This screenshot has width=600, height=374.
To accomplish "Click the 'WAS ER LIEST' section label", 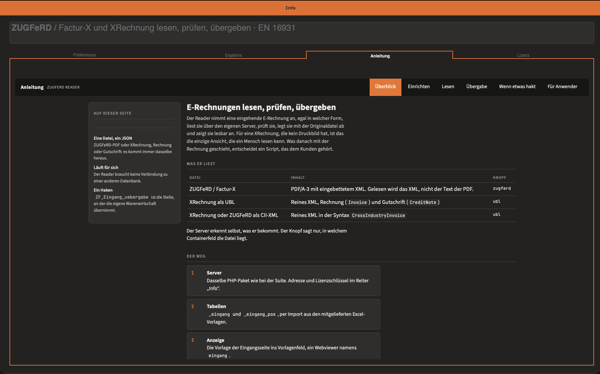I will (x=201, y=163).
